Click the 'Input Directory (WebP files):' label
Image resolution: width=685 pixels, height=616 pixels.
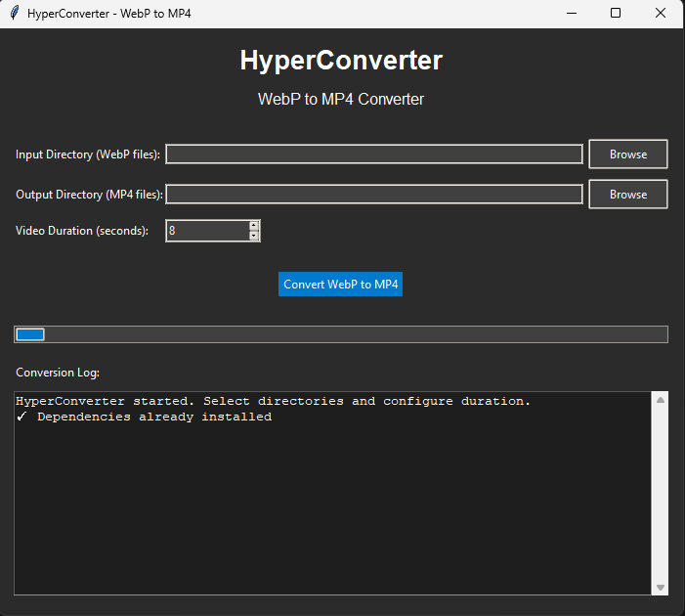(x=88, y=154)
